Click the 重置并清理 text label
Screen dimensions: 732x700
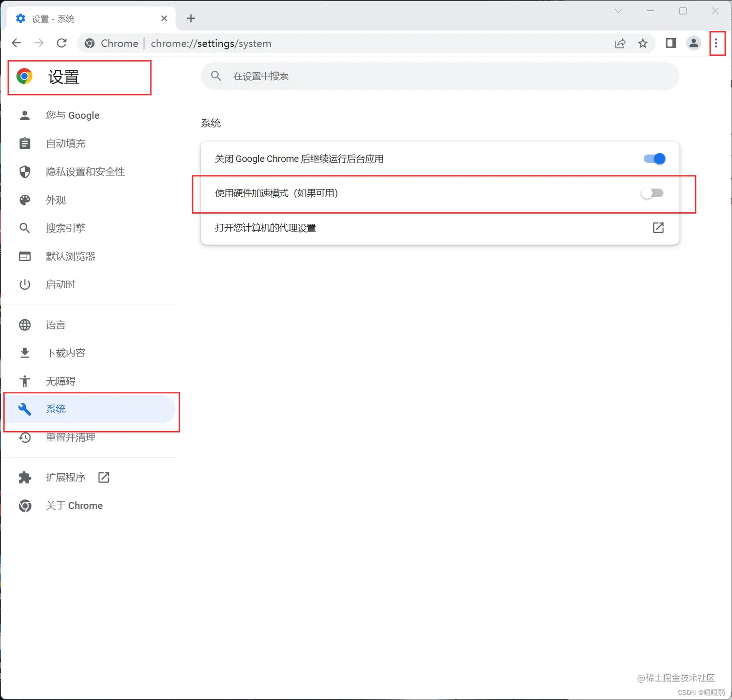pos(71,437)
